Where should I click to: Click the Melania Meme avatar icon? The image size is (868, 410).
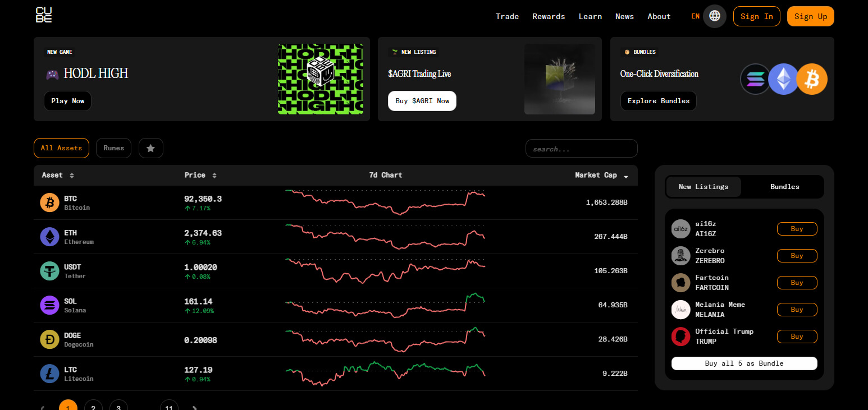point(680,310)
